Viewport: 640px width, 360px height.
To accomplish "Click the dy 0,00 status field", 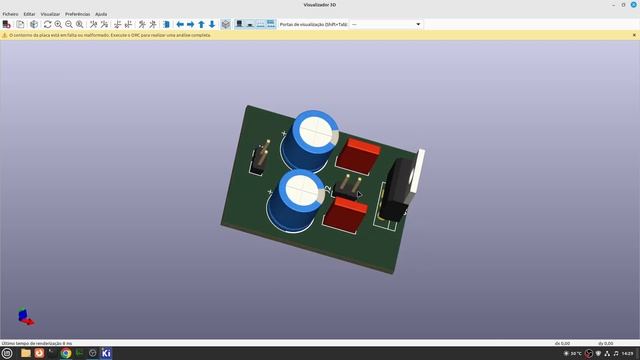I will pyautogui.click(x=606, y=343).
